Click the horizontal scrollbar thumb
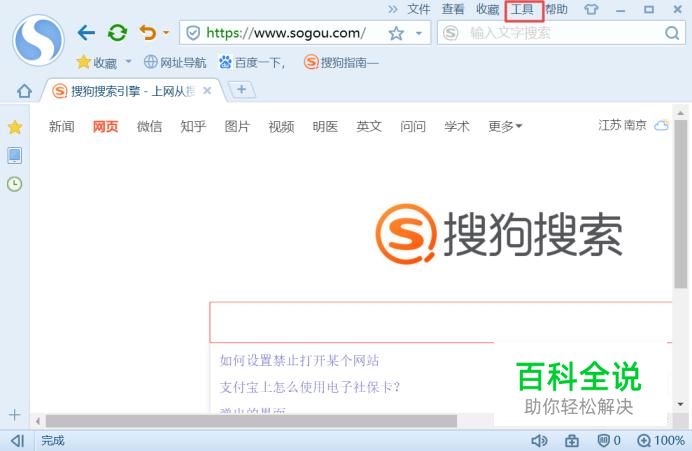 click(251, 421)
